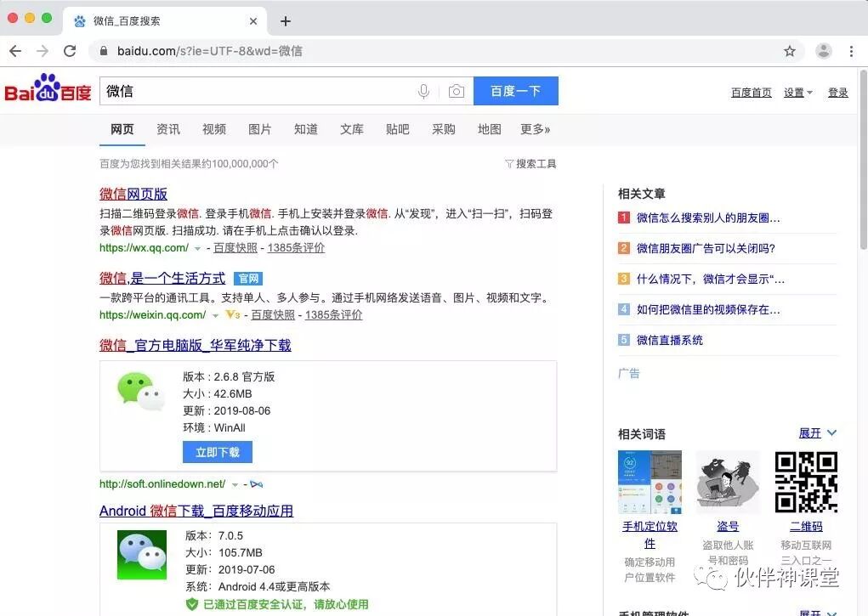This screenshot has width=868, height=616.
Task: Open 百度快照 for weixin.qq.com result
Action: pyautogui.click(x=273, y=315)
